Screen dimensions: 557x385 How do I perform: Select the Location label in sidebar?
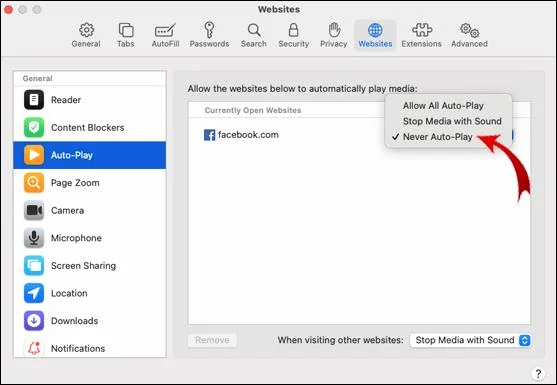pyautogui.click(x=69, y=293)
